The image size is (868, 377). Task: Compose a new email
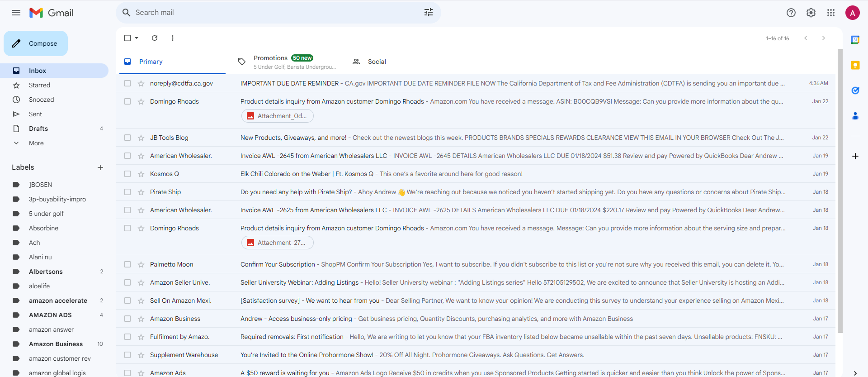36,43
